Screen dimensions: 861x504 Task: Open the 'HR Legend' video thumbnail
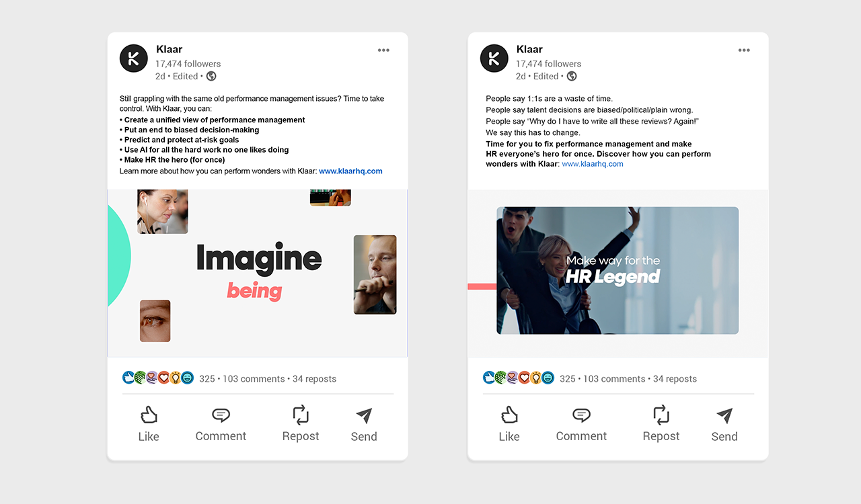coord(617,270)
